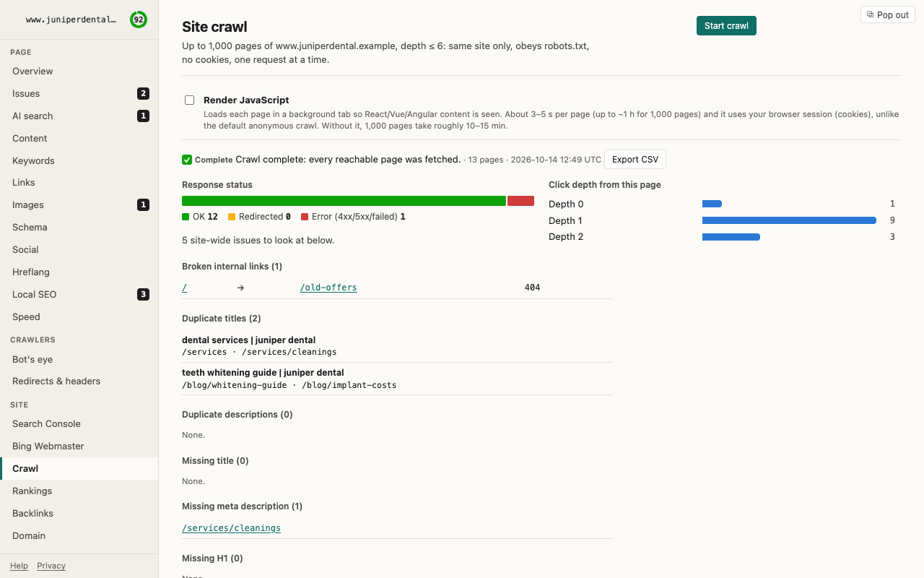Click the 404 status code

coord(532,288)
